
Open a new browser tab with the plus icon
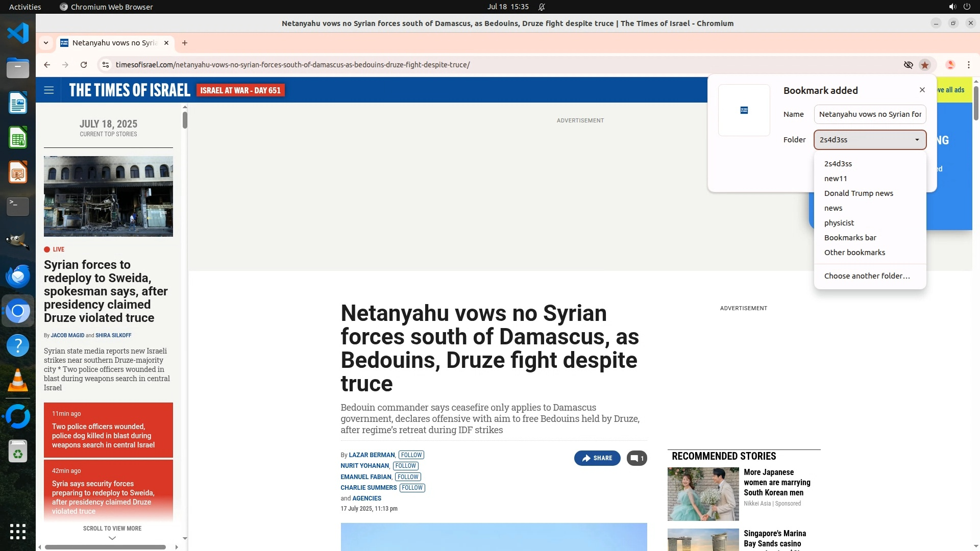click(185, 43)
